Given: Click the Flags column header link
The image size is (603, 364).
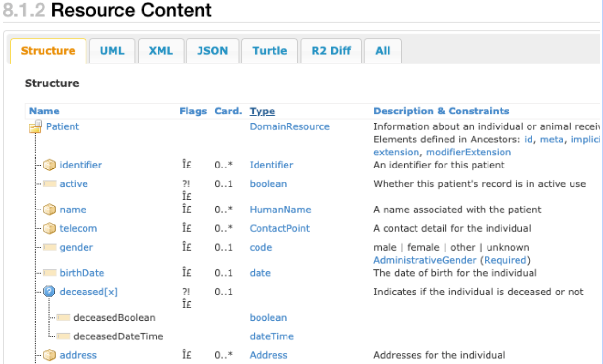Looking at the screenshot, I should [x=193, y=111].
